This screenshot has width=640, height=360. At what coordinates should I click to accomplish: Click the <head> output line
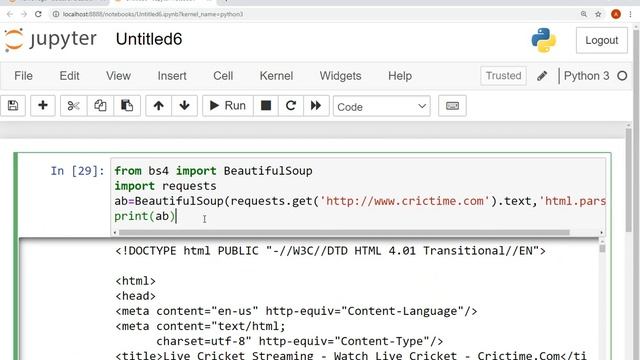tap(136, 296)
